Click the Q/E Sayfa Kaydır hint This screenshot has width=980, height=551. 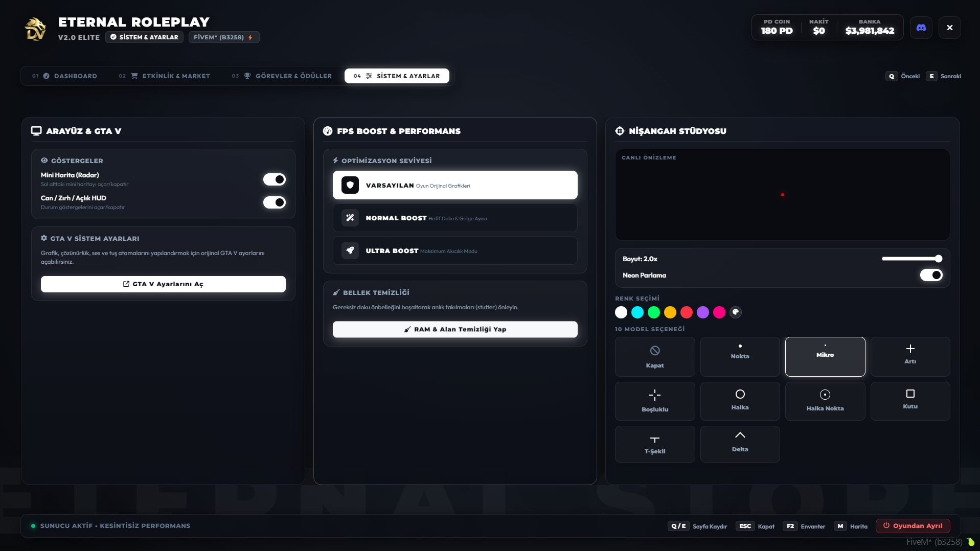tap(697, 526)
